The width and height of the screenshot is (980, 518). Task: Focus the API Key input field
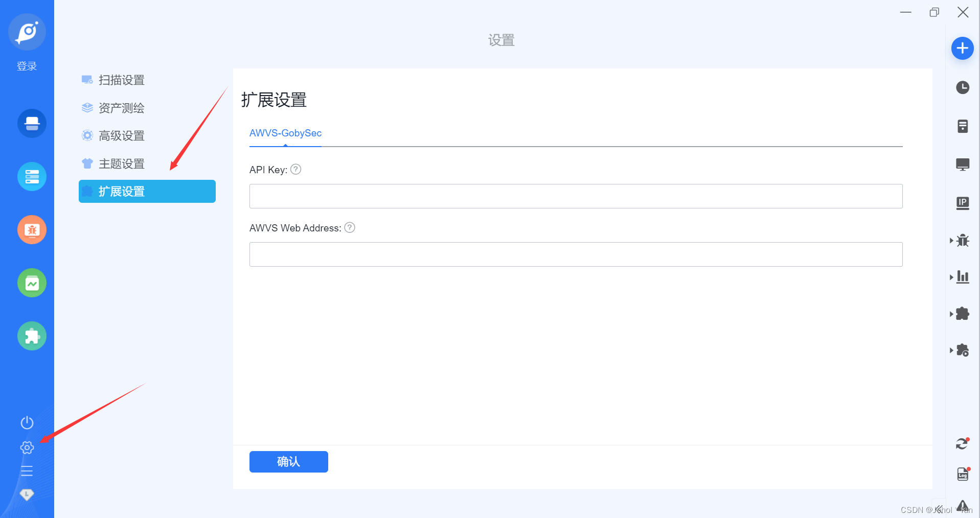576,196
